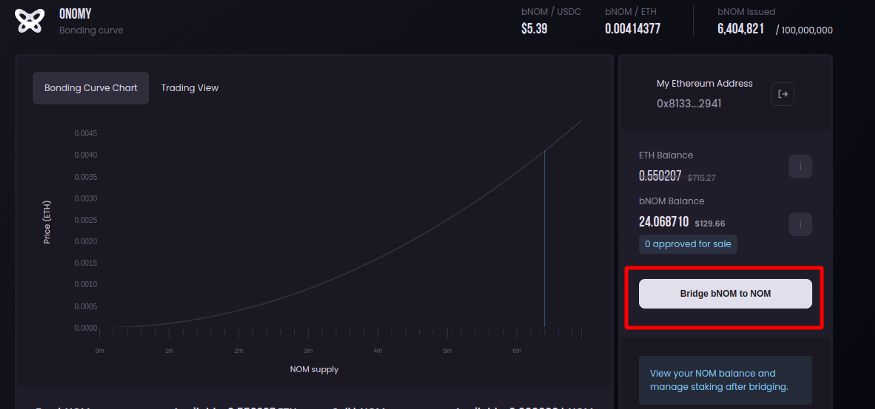Screen dimensions: 875x409
Task: Open the bNOM Balance info icon
Action: pyautogui.click(x=799, y=224)
